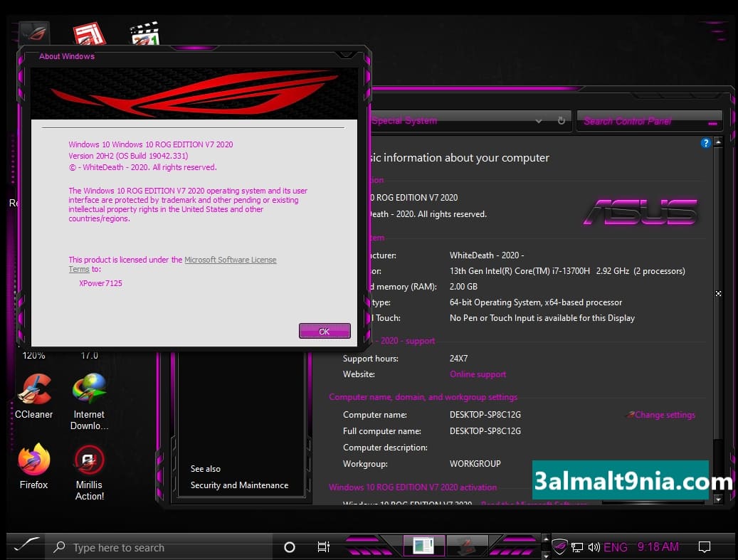Screen dimensions: 738x560
Task: Open the Action Center notifications icon
Action: 704,546
